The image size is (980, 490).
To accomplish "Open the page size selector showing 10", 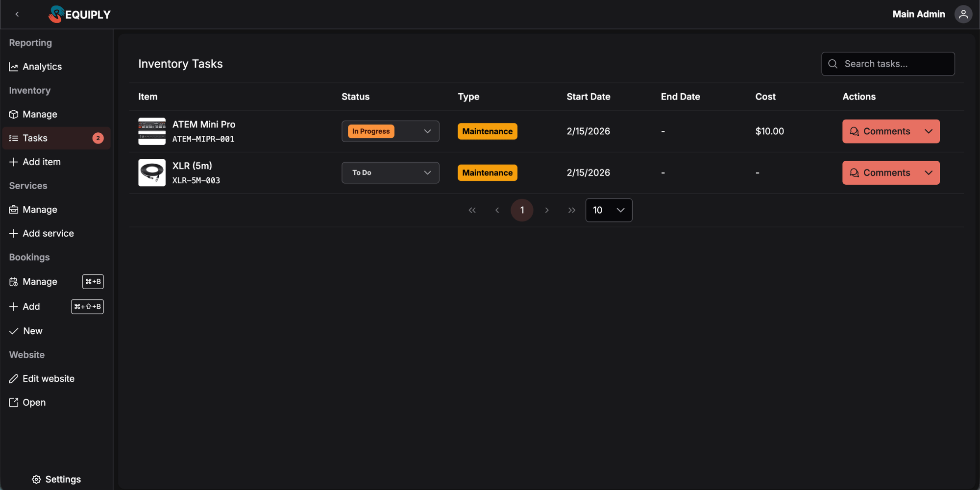I will [x=609, y=210].
